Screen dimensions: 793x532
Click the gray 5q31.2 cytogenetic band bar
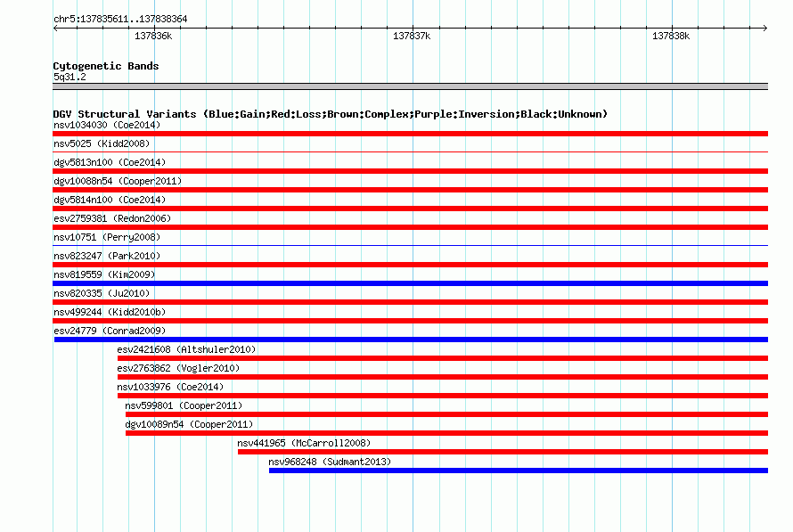click(x=410, y=86)
